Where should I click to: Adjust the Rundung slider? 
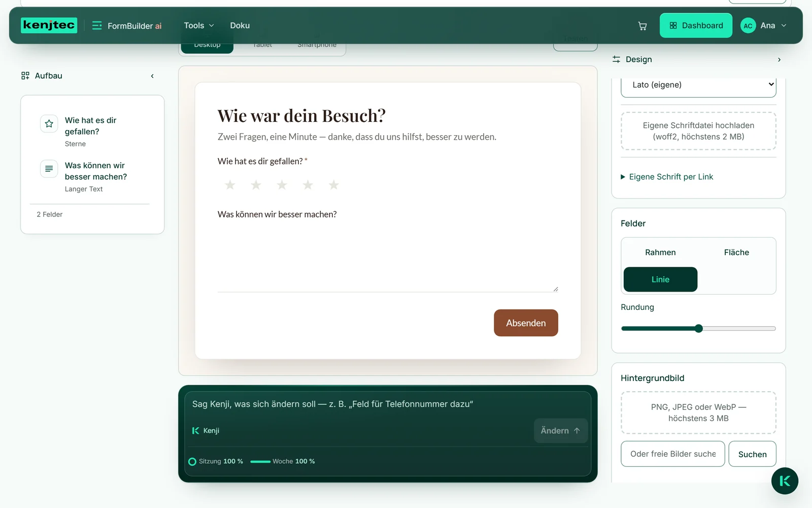click(x=698, y=329)
